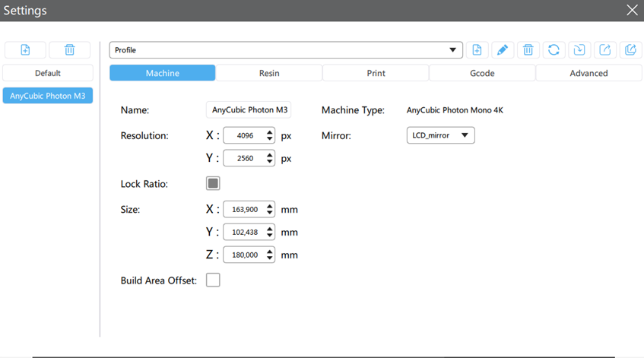Open the Advanced tab
This screenshot has height=358, width=644.
(588, 73)
